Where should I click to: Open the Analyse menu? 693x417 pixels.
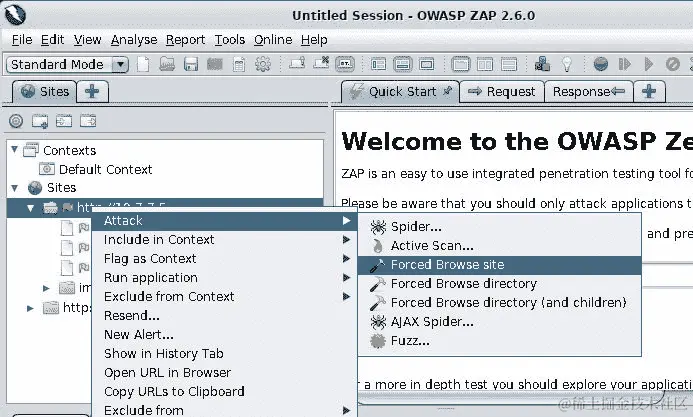coord(134,40)
